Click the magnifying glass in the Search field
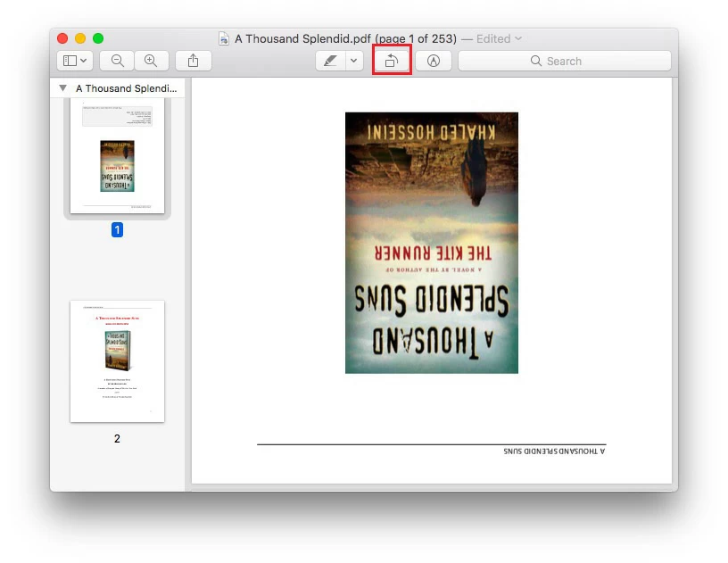 coord(535,61)
